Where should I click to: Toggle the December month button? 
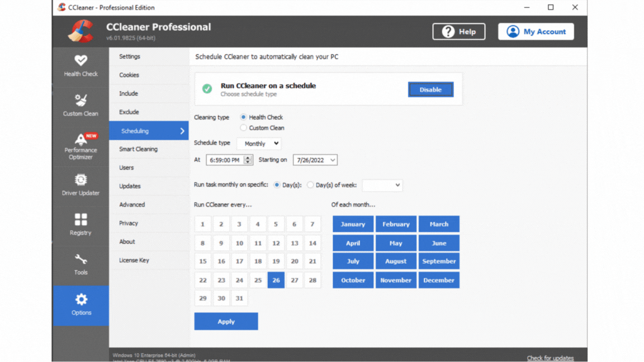[x=439, y=280]
